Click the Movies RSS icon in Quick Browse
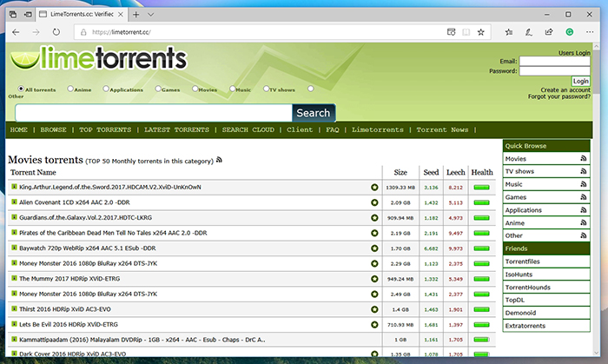 (583, 158)
